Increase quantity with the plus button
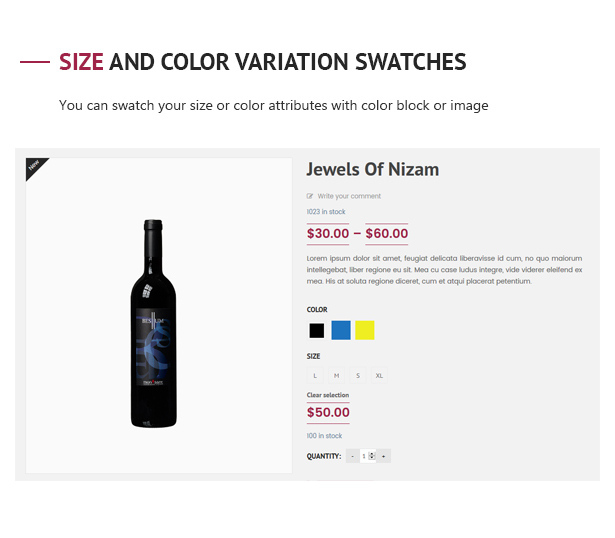615x538 pixels. pyautogui.click(x=383, y=456)
